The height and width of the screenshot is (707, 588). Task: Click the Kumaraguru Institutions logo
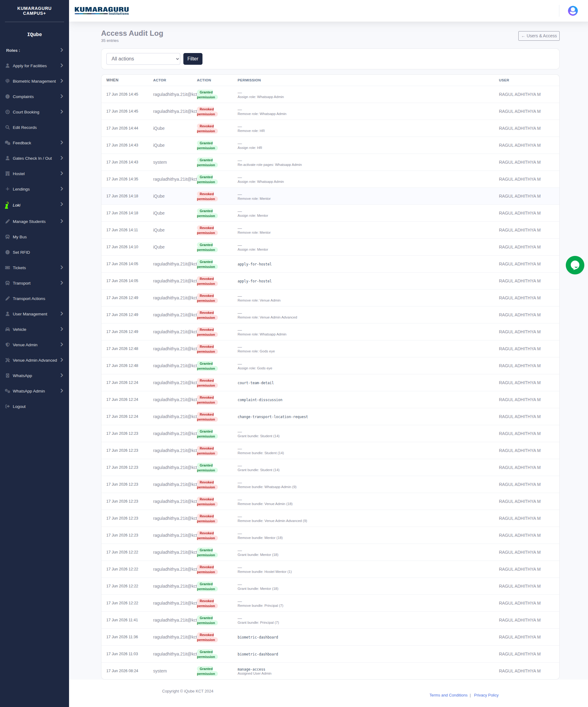(102, 11)
